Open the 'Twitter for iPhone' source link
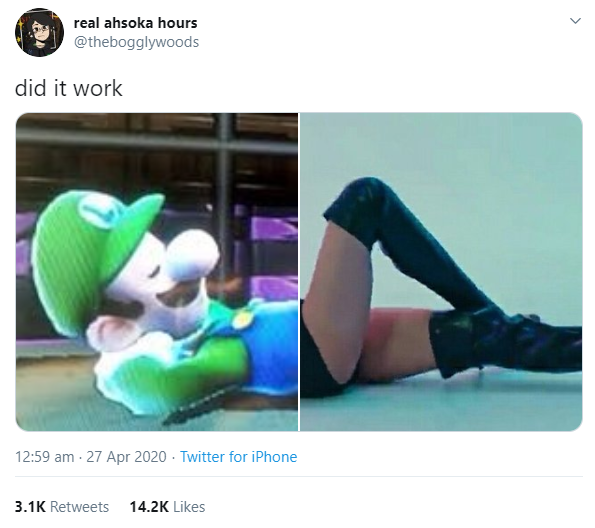This screenshot has width=595, height=528. pyautogui.click(x=238, y=457)
